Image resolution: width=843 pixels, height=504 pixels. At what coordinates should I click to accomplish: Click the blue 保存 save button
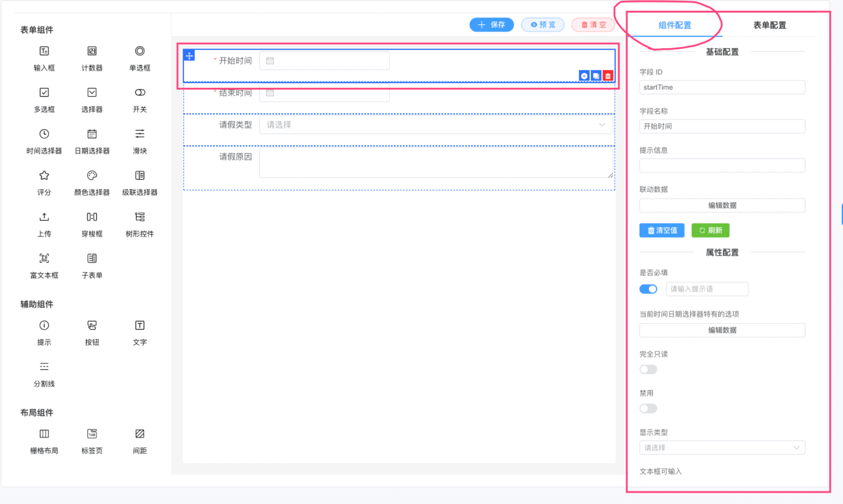click(491, 25)
